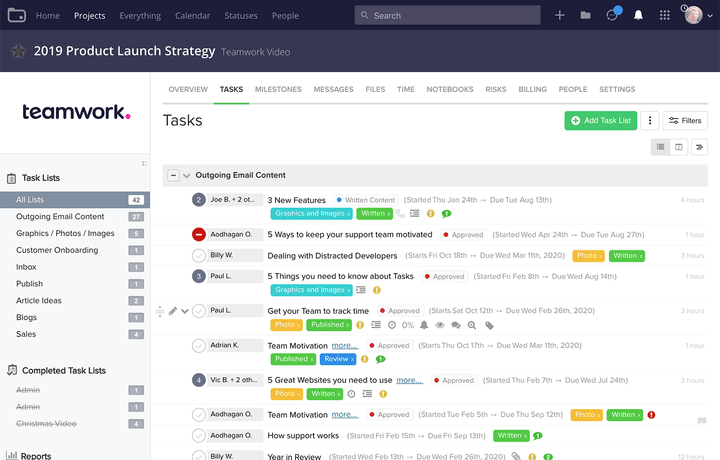Click more link on Adrian K. Team Motivation
This screenshot has width=720, height=460.
point(345,345)
